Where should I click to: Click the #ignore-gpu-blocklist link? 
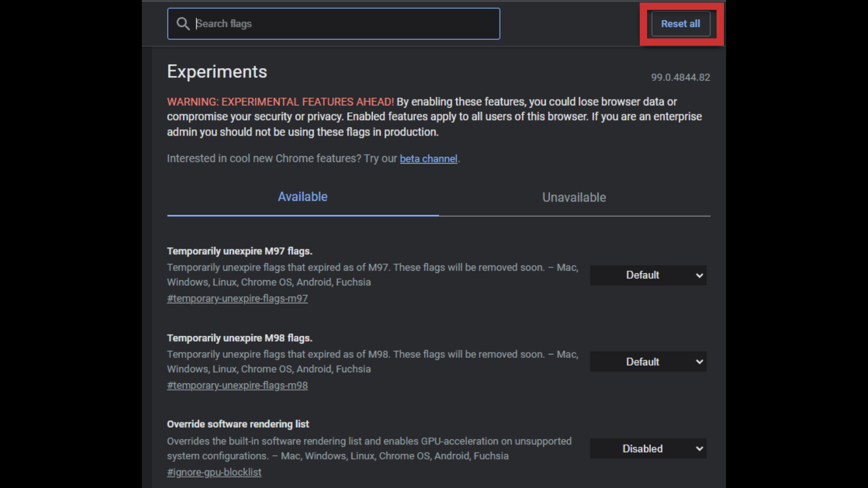(214, 472)
